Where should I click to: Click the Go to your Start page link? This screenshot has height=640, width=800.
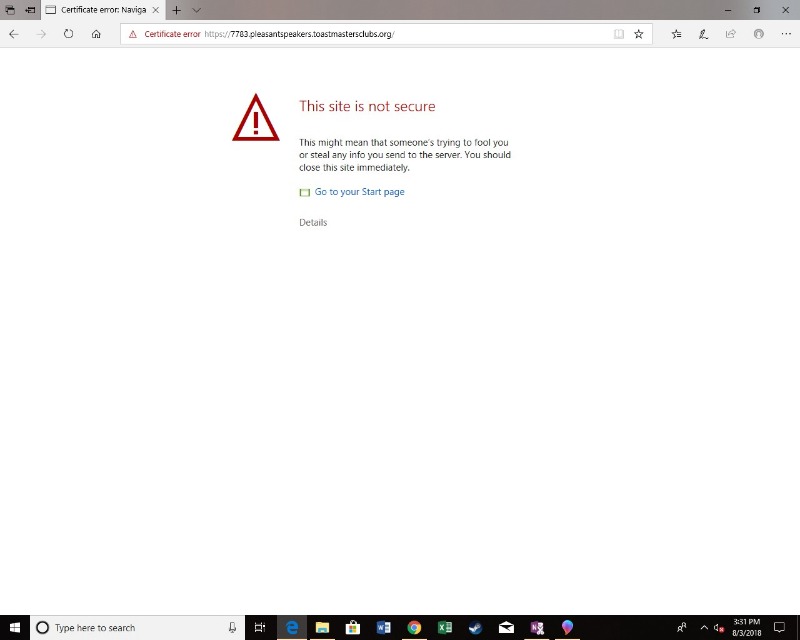359,192
